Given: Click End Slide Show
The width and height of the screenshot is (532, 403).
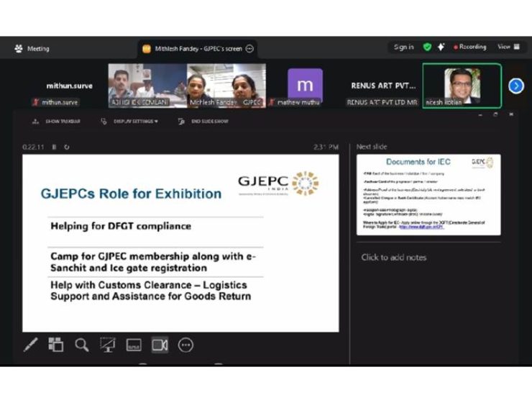Looking at the screenshot, I should coord(204,122).
